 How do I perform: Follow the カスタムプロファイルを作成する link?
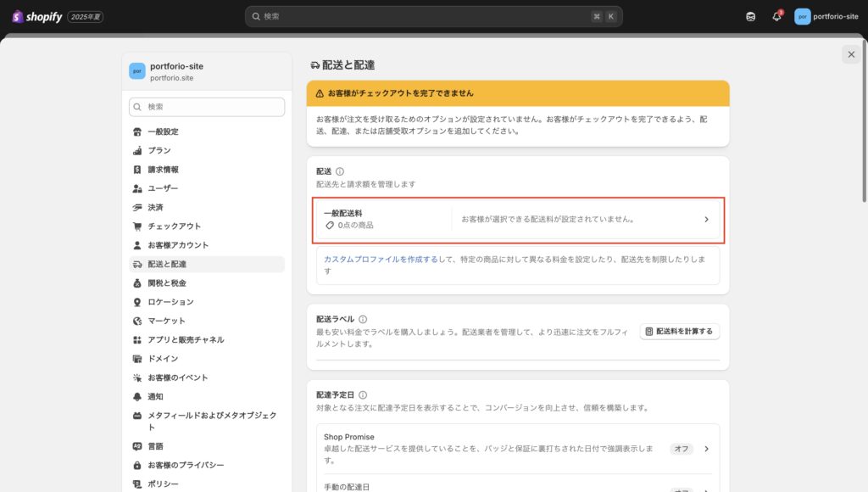coord(381,260)
